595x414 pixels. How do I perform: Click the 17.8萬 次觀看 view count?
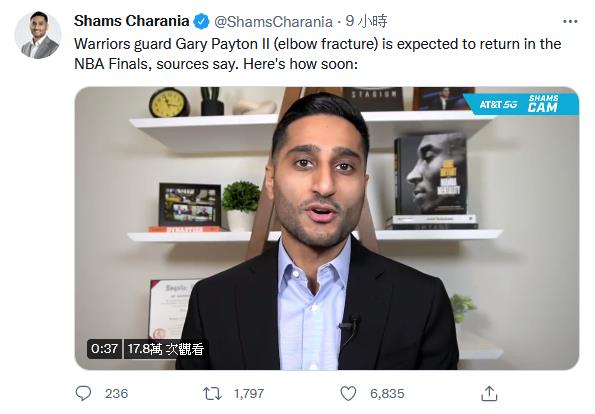click(165, 348)
